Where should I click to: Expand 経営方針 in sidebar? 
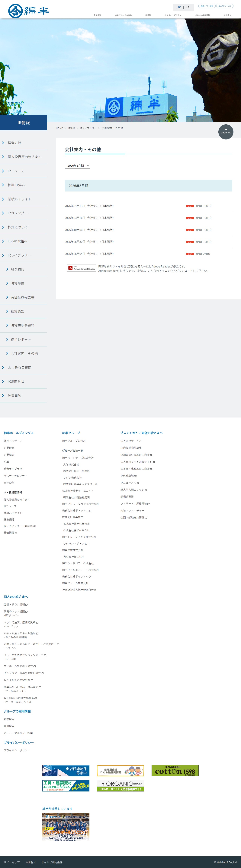point(24,143)
